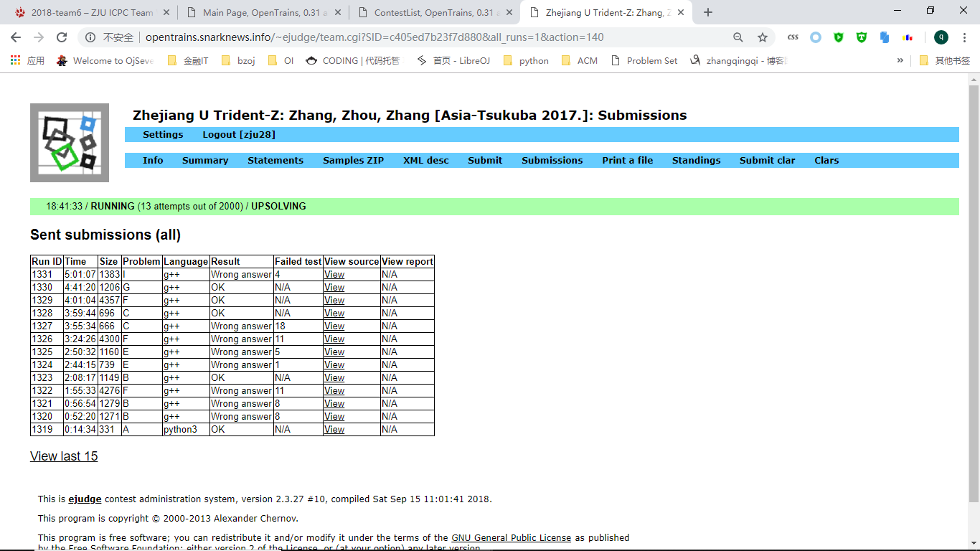Go to the Submit page
This screenshot has width=980, height=551.
[485, 160]
